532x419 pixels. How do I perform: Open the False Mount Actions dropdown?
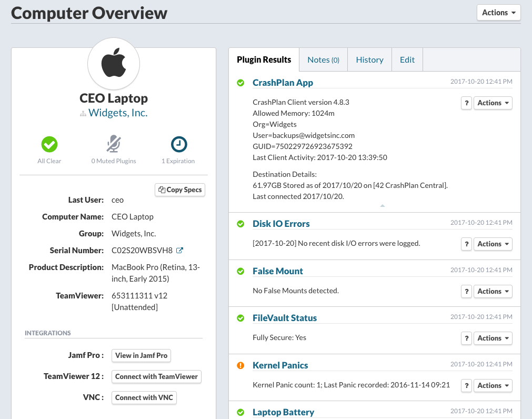[x=493, y=291]
